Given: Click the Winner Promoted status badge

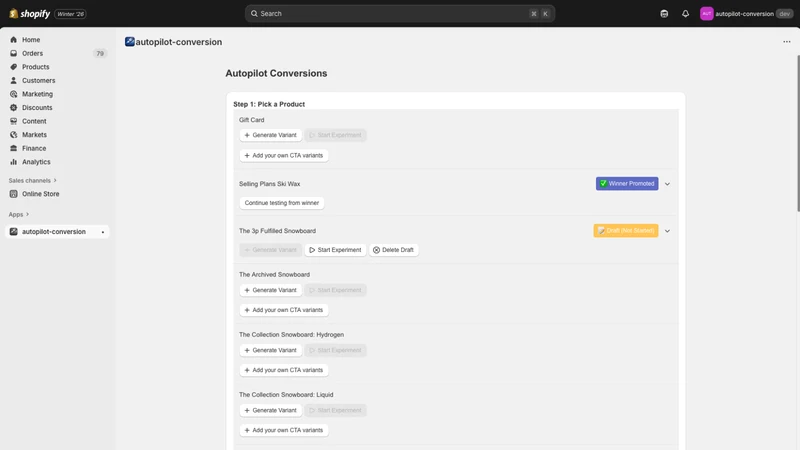Looking at the screenshot, I should (x=627, y=184).
